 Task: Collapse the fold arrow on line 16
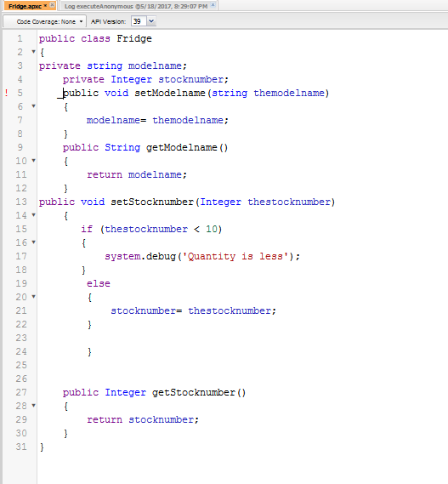[34, 242]
